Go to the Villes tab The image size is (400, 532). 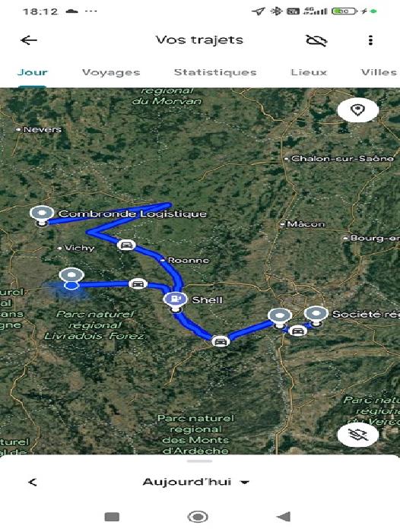coord(379,72)
